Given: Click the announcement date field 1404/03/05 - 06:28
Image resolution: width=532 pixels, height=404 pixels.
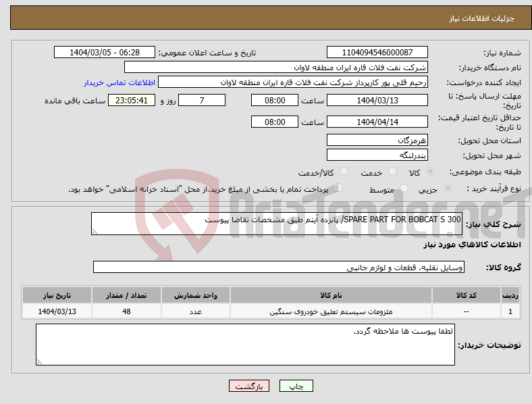Looking at the screenshot, I should click(x=105, y=52).
